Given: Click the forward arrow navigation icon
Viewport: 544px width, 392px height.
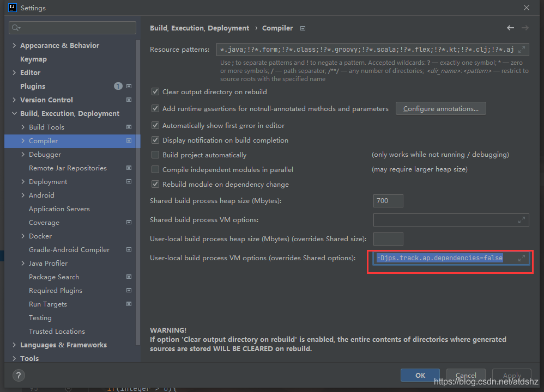Looking at the screenshot, I should click(525, 28).
